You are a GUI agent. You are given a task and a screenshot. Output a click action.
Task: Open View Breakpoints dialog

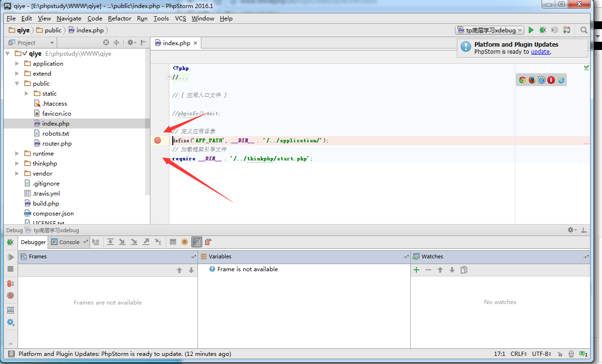pos(10,284)
